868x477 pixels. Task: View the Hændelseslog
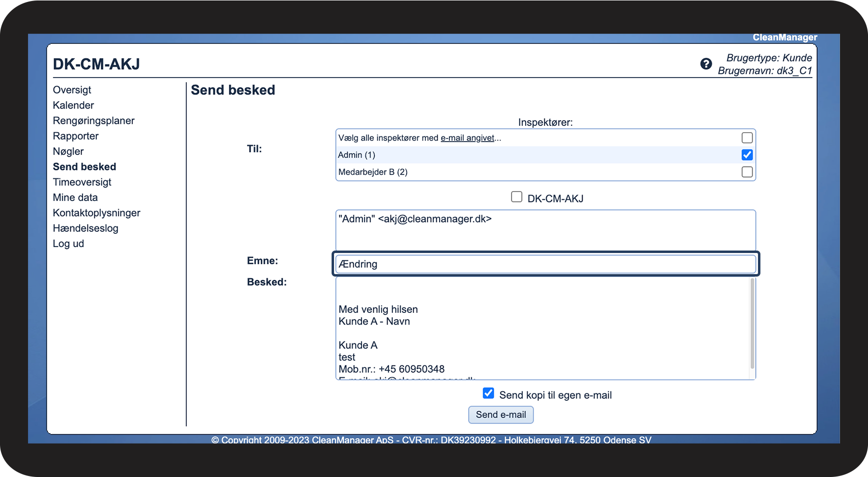[x=85, y=228]
